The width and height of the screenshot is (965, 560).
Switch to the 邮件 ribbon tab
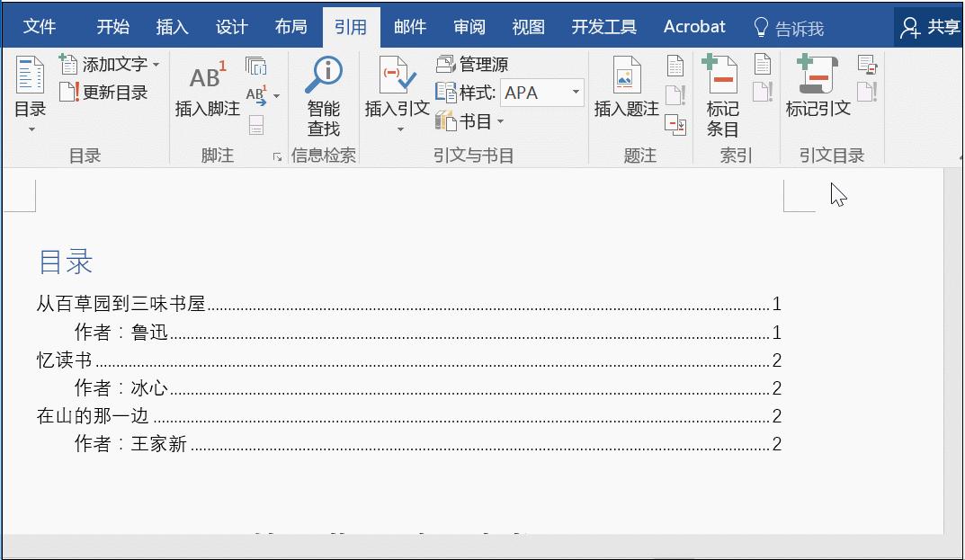click(409, 27)
